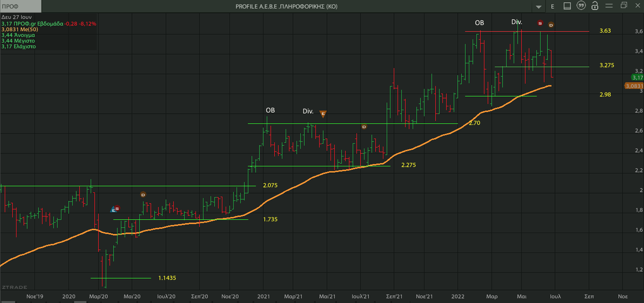Click the 2021 label on time axis

[264, 296]
